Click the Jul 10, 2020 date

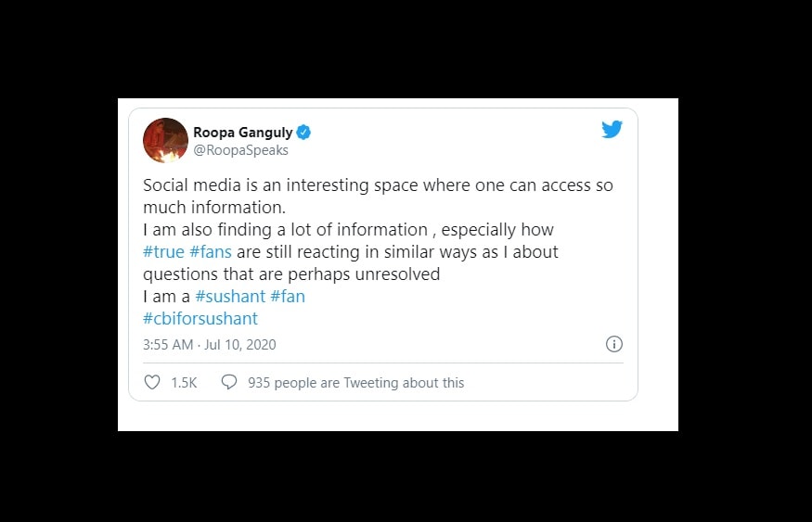point(240,345)
